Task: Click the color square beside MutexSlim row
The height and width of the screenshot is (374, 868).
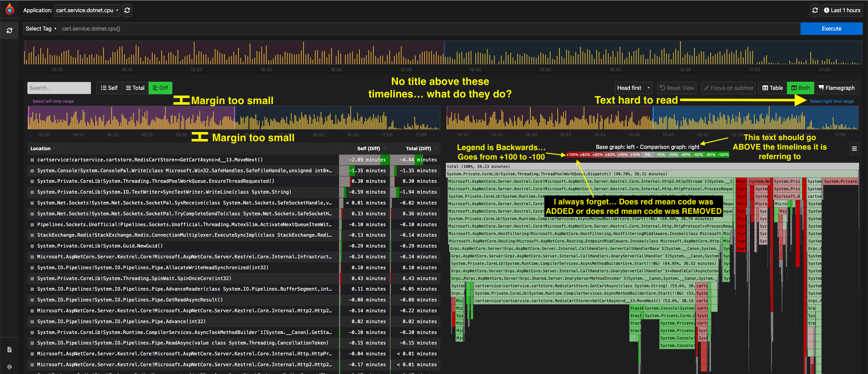Action: tap(32, 224)
